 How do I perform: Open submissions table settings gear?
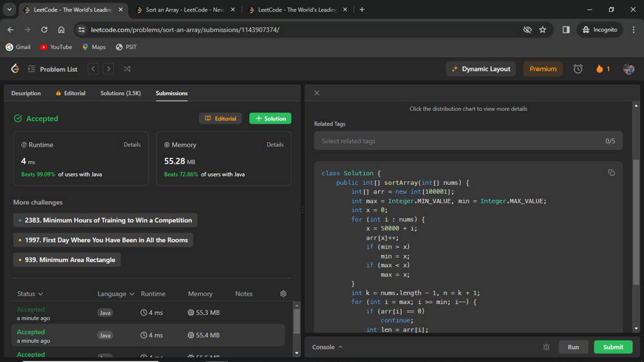(283, 294)
